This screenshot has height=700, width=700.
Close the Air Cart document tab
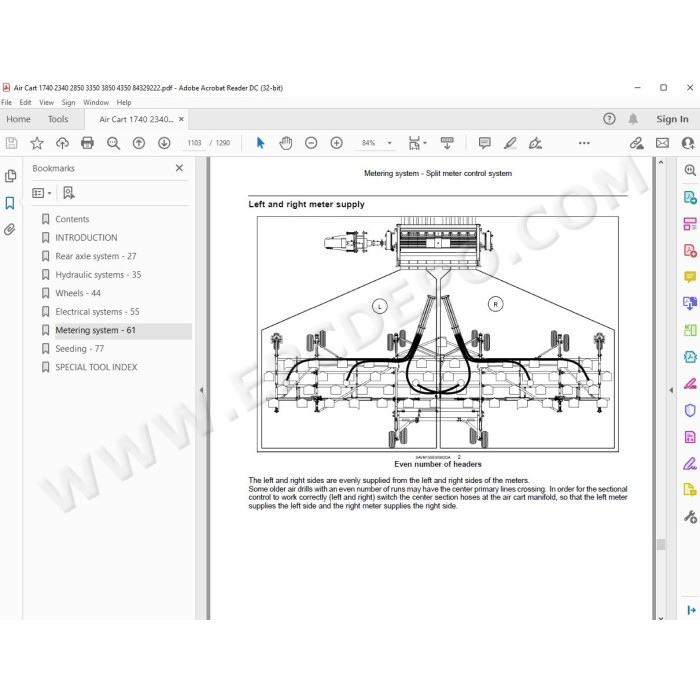point(181,119)
